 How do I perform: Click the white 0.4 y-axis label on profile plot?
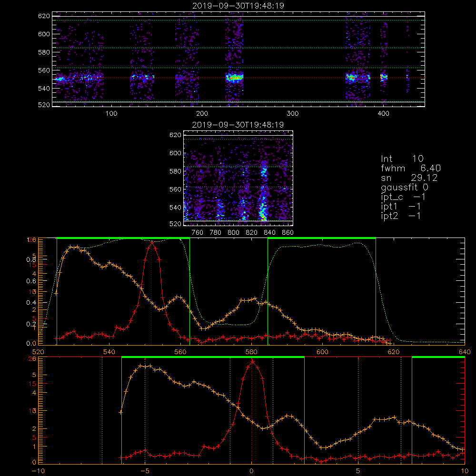click(31, 303)
